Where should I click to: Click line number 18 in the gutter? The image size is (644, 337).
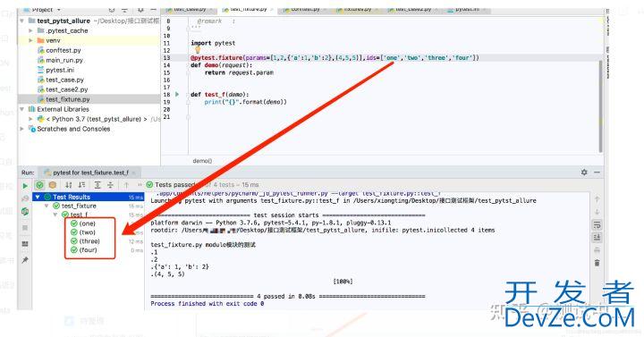pos(166,95)
